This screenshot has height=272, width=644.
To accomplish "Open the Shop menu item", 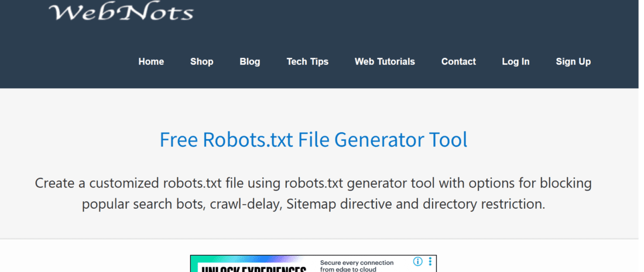I will click(x=201, y=61).
